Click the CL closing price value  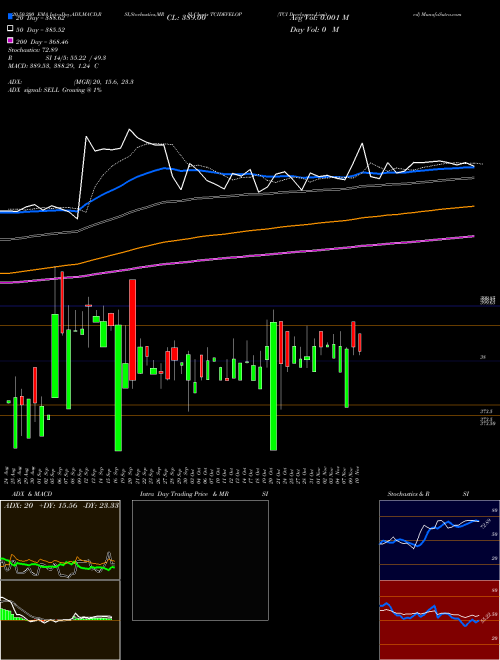[x=186, y=18]
